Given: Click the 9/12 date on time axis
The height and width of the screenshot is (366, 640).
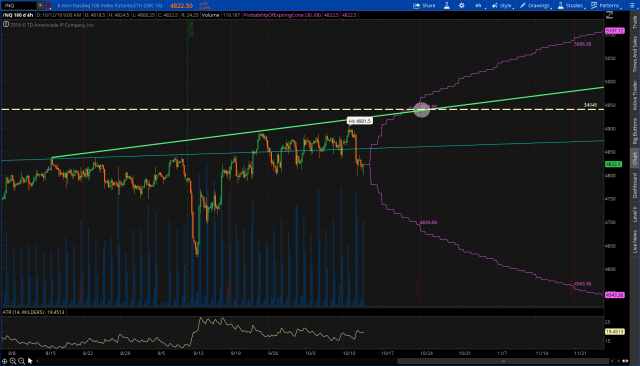Looking at the screenshot, I should (x=198, y=353).
